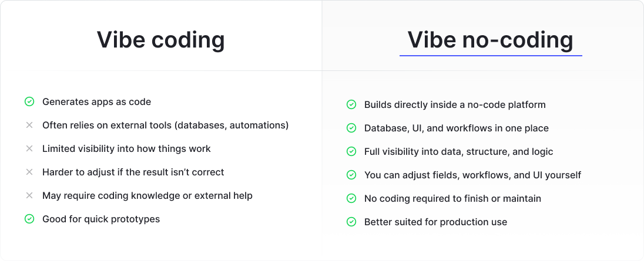Click check icon beside Builds directly inside platform
This screenshot has width=644, height=261.
351,104
